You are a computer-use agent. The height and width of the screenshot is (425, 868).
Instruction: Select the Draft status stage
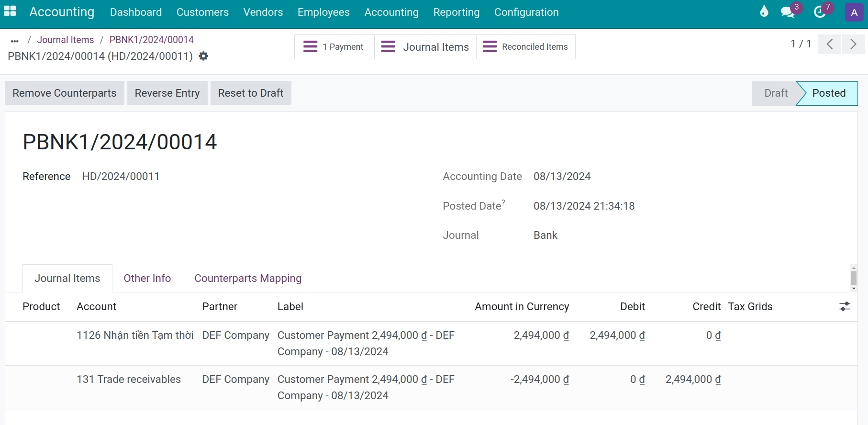(776, 93)
